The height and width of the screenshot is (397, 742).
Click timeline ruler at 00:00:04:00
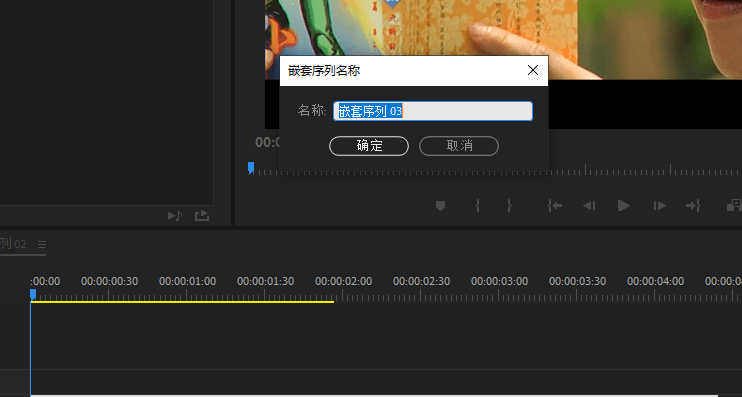click(x=655, y=281)
